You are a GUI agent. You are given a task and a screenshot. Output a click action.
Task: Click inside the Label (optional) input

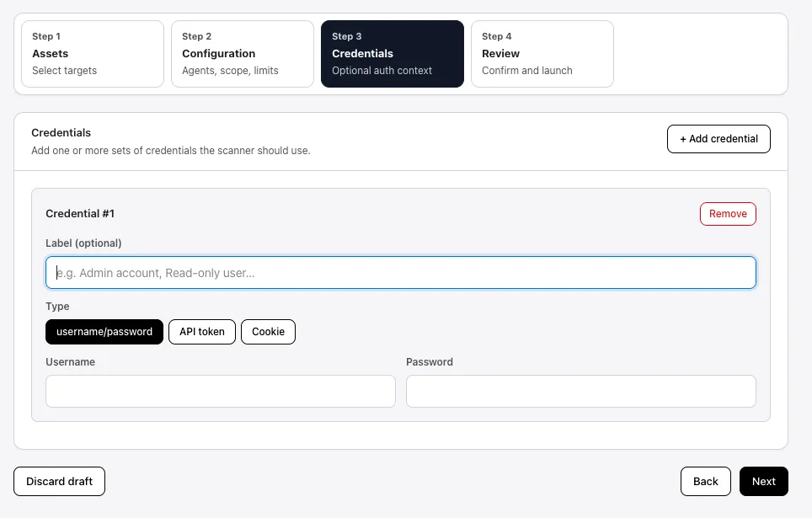point(401,272)
